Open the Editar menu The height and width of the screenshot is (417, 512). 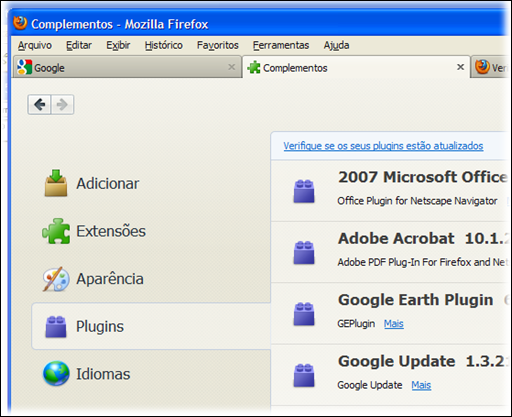79,45
